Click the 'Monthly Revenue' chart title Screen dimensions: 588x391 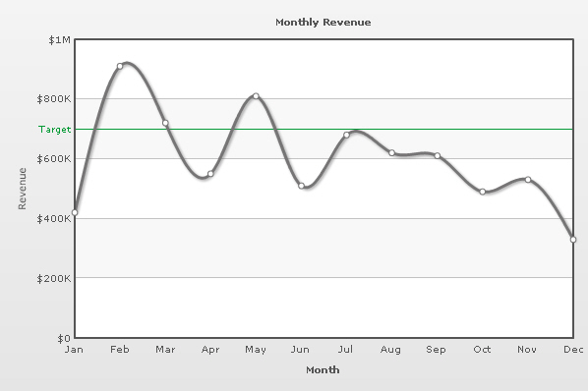(x=323, y=23)
